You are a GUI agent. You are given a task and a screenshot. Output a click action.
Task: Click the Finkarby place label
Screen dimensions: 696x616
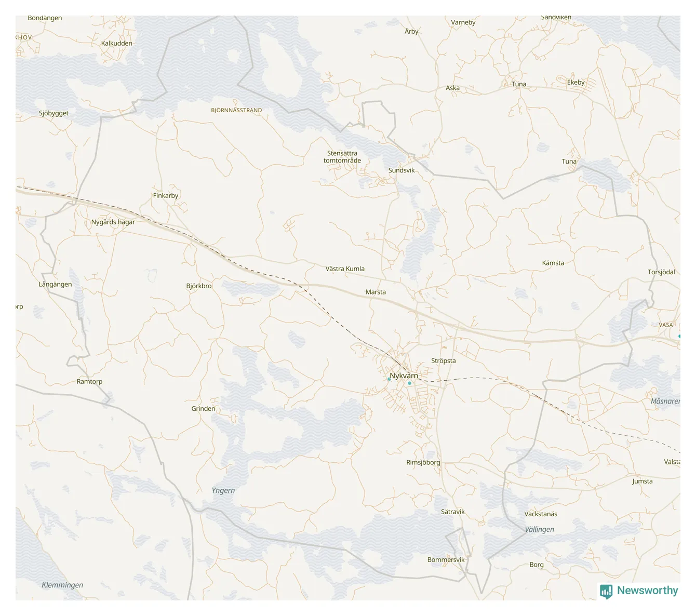pos(166,196)
